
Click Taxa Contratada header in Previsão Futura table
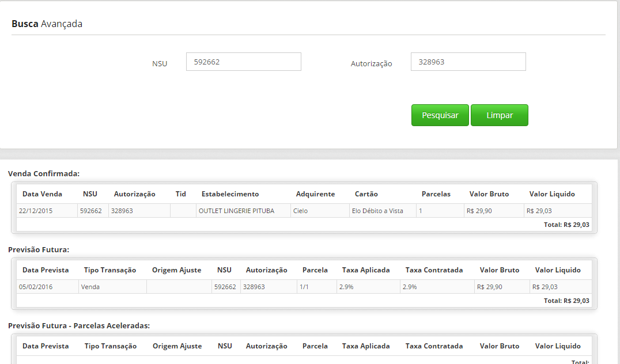click(x=434, y=270)
